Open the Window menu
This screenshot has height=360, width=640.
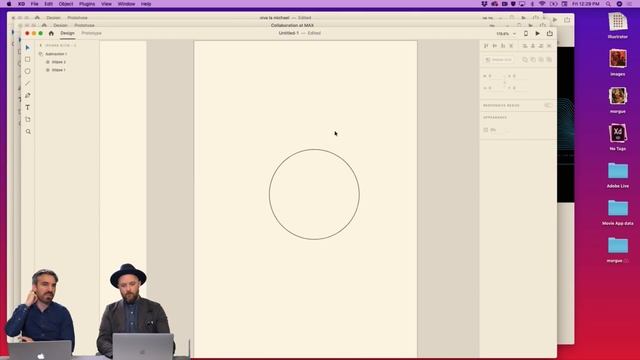coord(126,4)
